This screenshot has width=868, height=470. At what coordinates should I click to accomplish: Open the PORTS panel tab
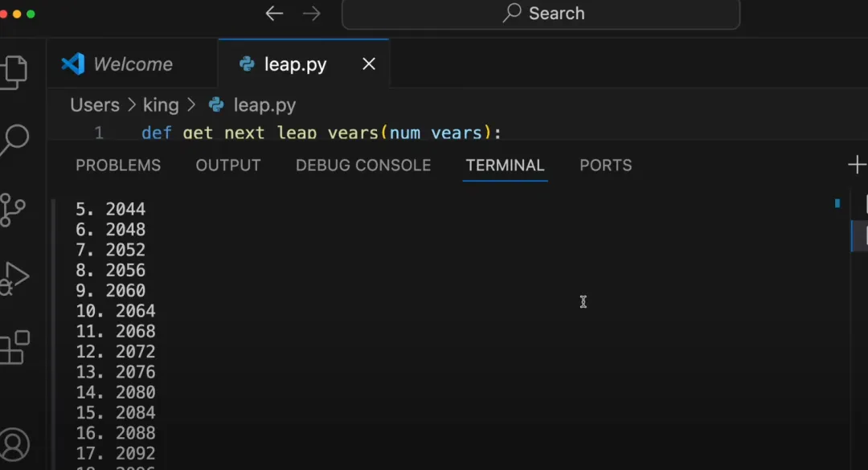coord(606,166)
